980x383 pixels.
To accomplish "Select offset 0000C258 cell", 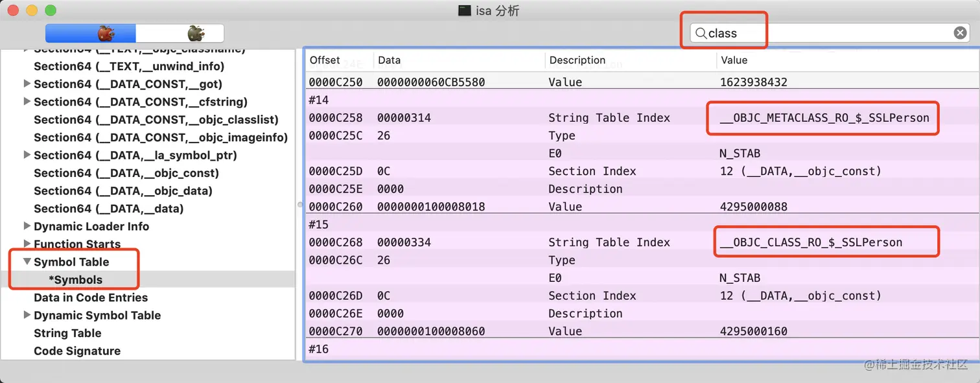I will coord(336,118).
